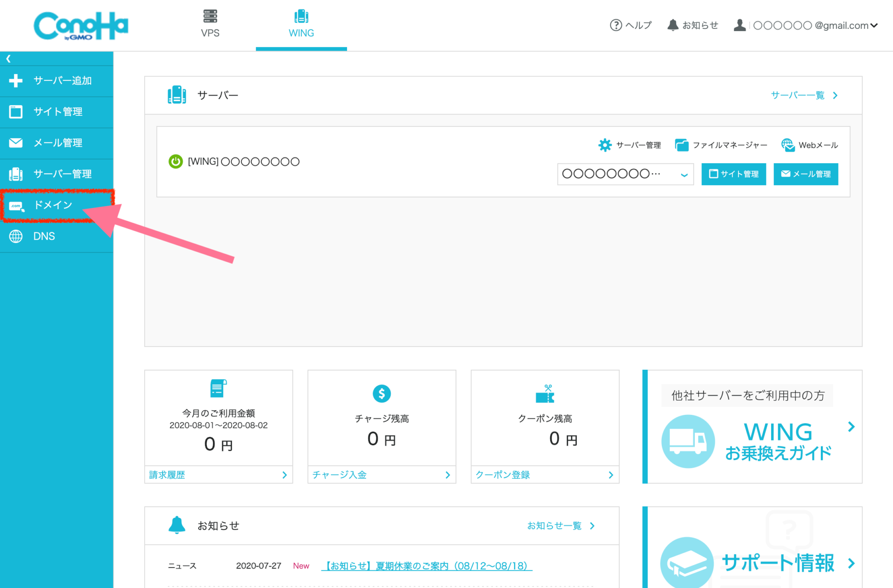Click the moving truck icon

[x=688, y=441]
